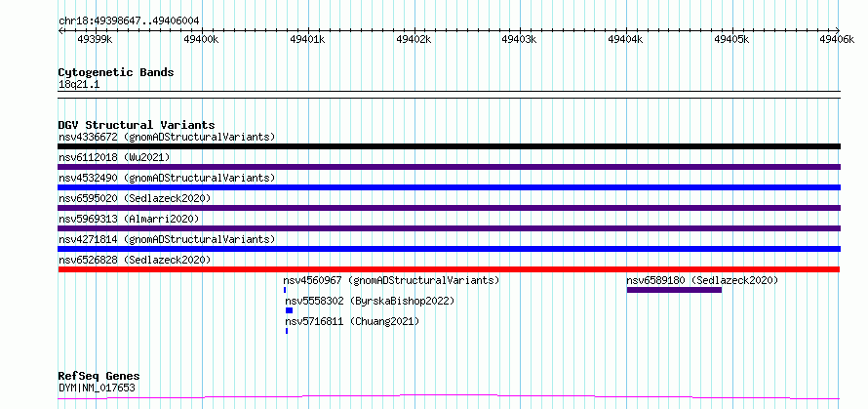Click the 49401k ruler tick label
The height and width of the screenshot is (409, 868).
[x=307, y=39]
